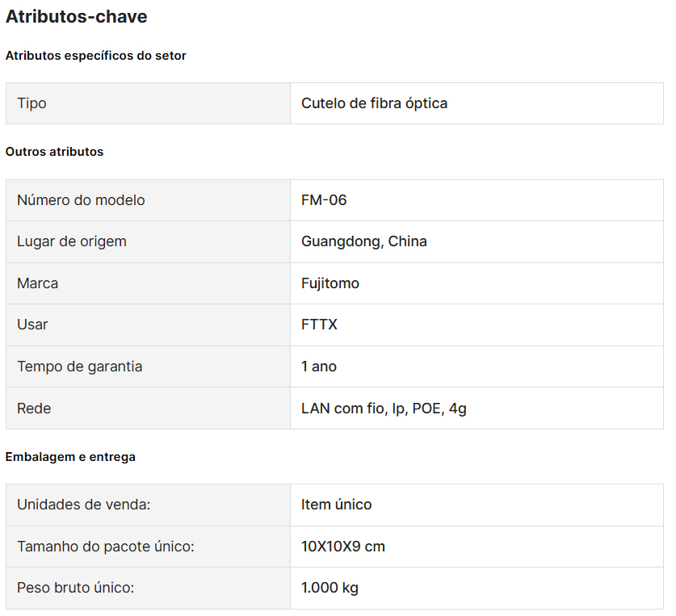Click the Embalagem e entrega subheading
Screen dimensions: 676x616
click(x=70, y=457)
